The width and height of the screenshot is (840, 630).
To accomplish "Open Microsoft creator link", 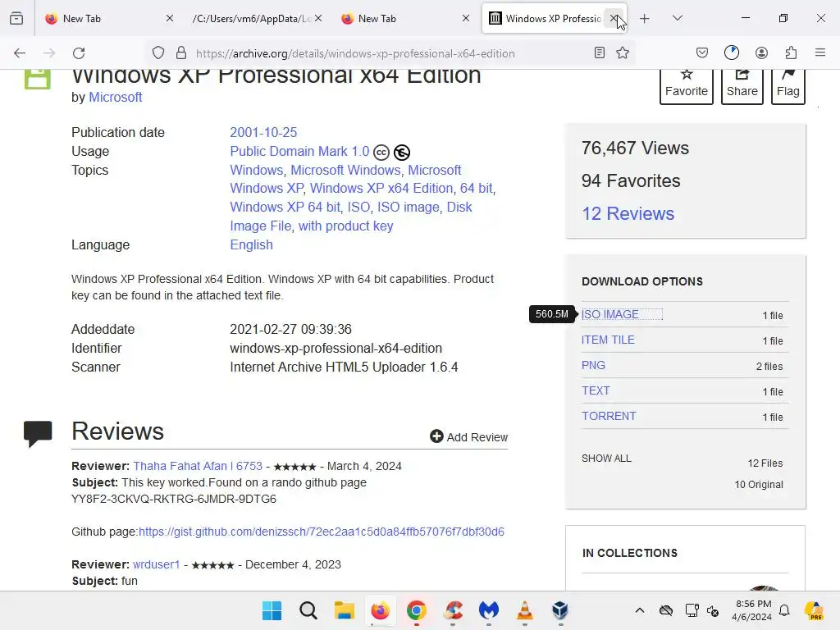I will tap(115, 97).
